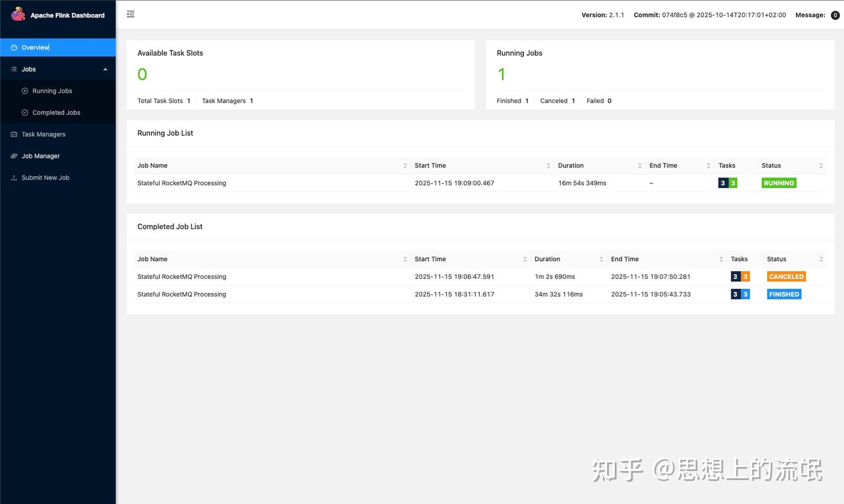Image resolution: width=844 pixels, height=504 pixels.
Task: Click the Completed Jobs checkmark icon
Action: click(24, 113)
